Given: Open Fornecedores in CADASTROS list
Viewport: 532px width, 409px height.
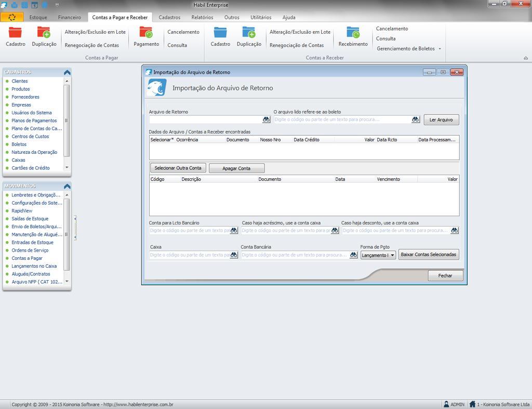Looking at the screenshot, I should [x=25, y=97].
